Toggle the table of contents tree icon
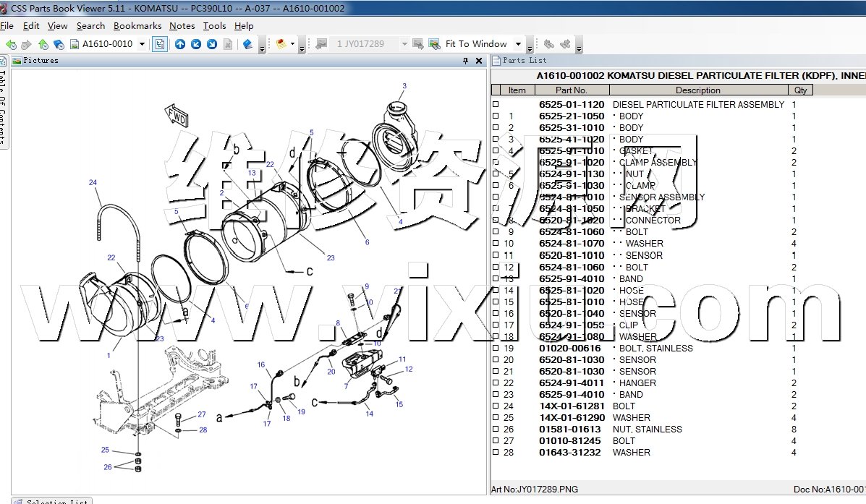The image size is (866, 504). (x=159, y=44)
